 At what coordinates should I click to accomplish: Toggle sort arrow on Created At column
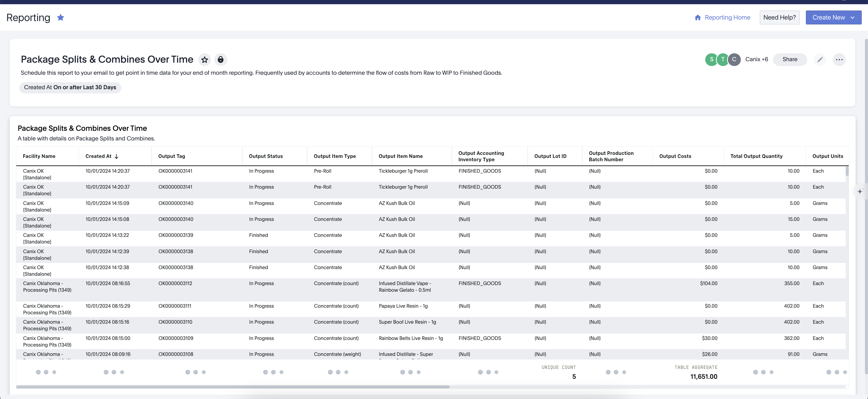click(117, 156)
